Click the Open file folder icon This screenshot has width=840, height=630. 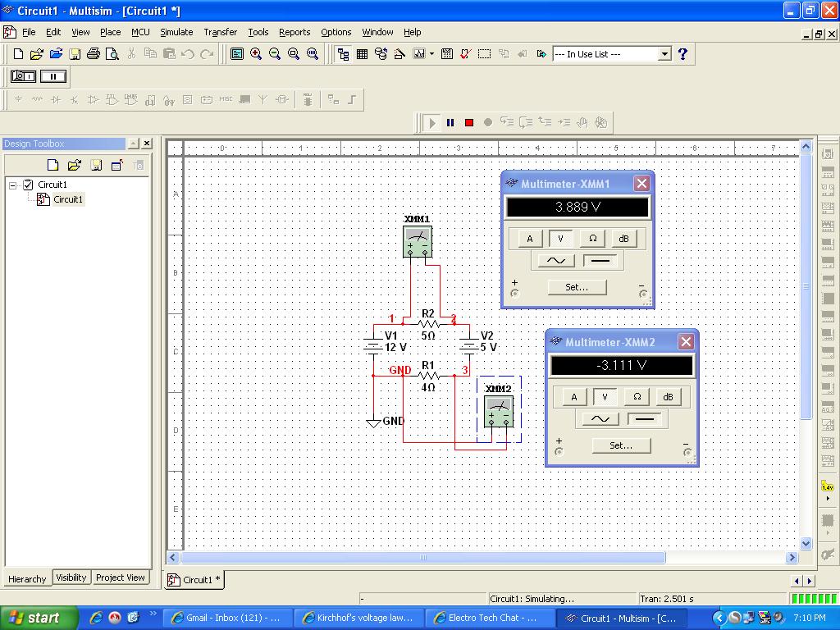click(37, 53)
